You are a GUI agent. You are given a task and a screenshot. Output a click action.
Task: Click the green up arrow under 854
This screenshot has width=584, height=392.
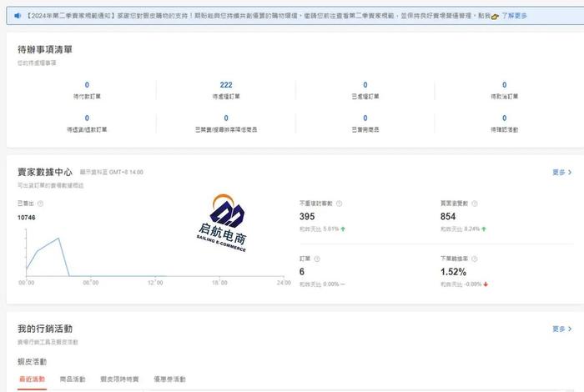(484, 229)
